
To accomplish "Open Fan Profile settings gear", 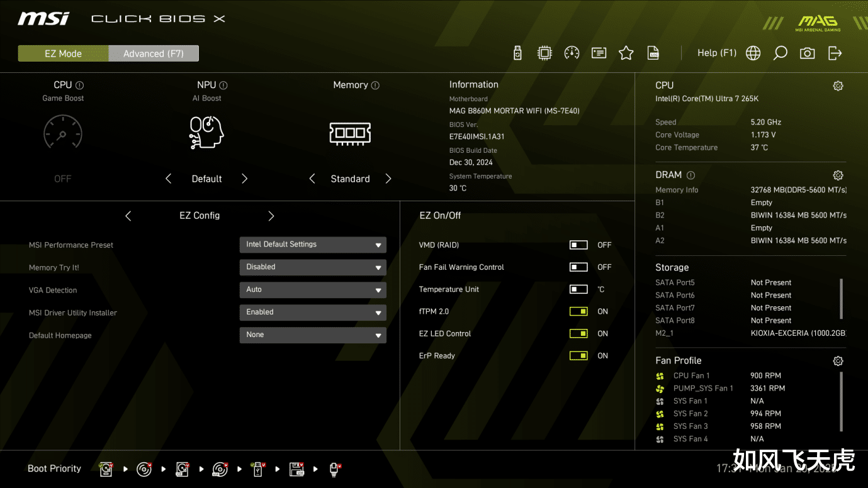I will coord(838,361).
